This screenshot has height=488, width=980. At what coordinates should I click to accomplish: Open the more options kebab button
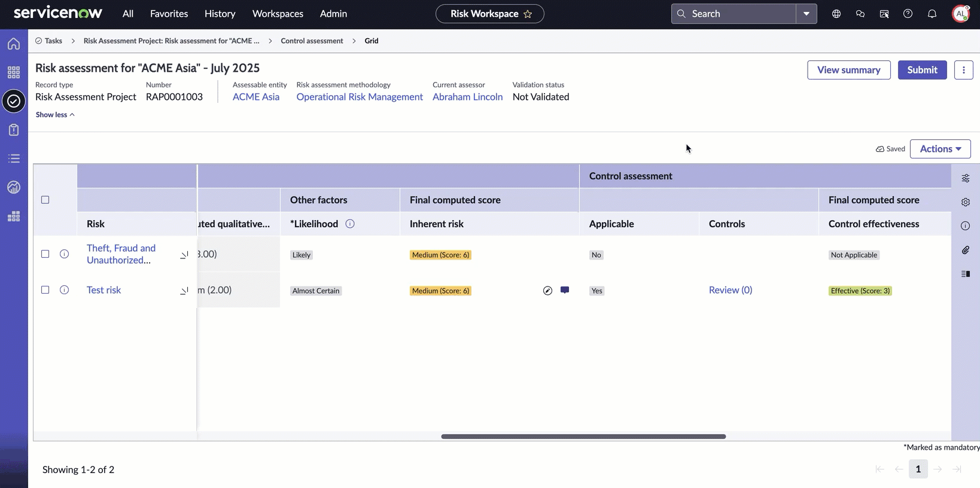click(x=963, y=70)
